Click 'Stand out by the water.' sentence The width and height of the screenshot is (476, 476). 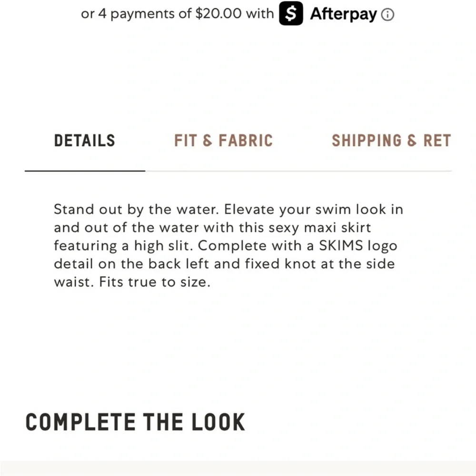pos(136,209)
